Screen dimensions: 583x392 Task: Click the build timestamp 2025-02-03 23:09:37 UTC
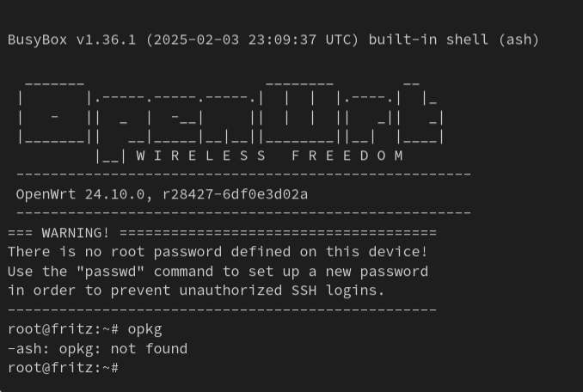pos(252,40)
